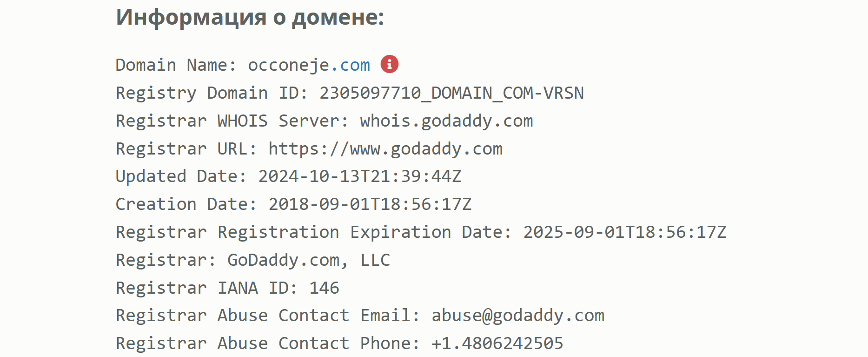Click the expiration date value 2025-09-01T18:56:17Z
Screen dimensions: 868x357
625,232
